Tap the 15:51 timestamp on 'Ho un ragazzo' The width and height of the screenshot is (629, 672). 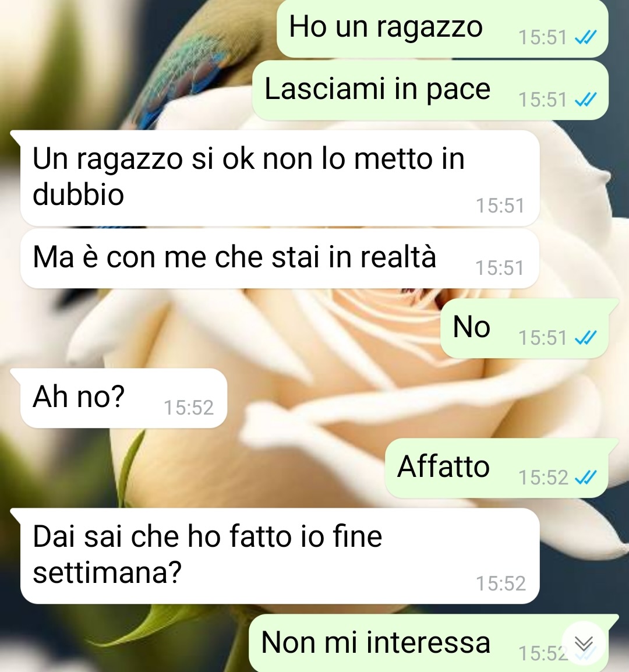click(x=543, y=38)
